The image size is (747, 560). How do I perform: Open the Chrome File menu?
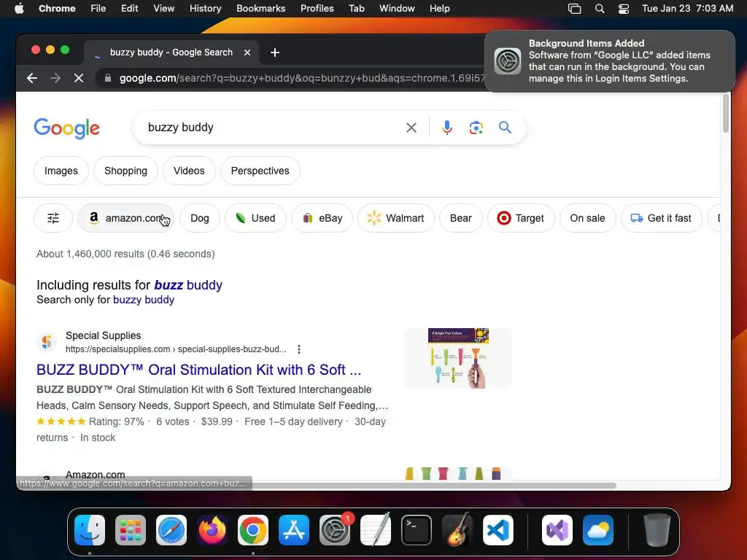pyautogui.click(x=98, y=9)
